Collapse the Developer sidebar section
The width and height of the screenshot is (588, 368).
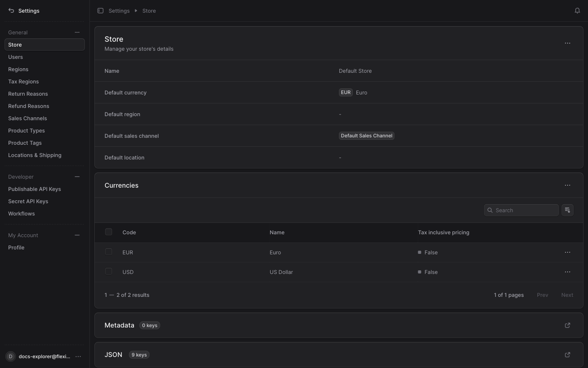[77, 177]
